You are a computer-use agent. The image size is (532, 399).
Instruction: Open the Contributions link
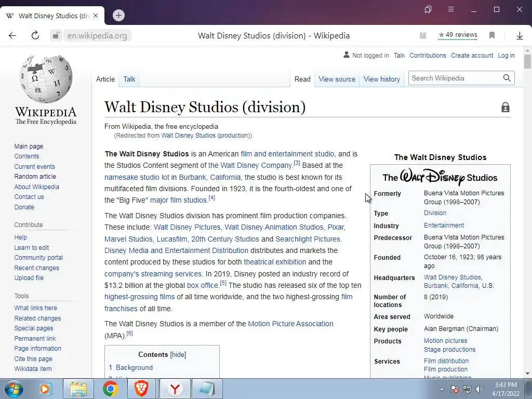click(x=428, y=55)
